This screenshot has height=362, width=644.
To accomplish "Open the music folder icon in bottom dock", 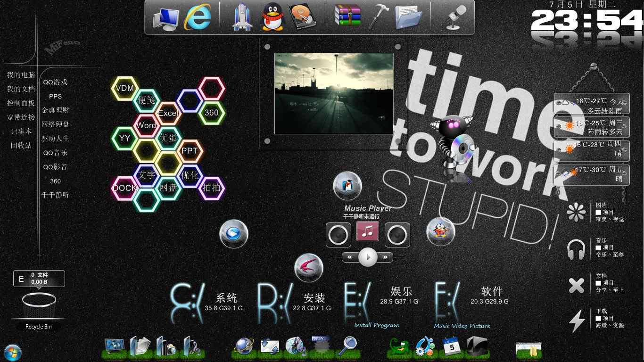I will pyautogui.click(x=192, y=347).
